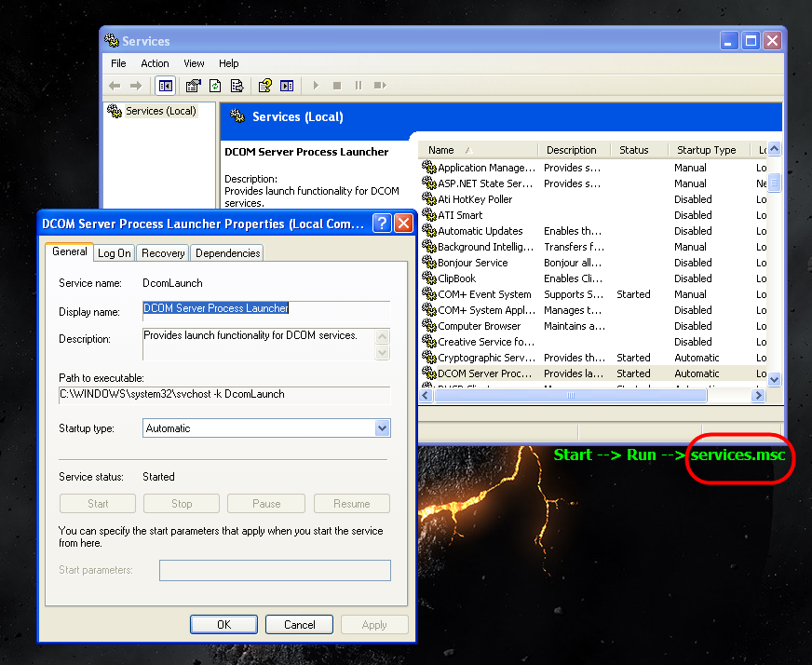The height and width of the screenshot is (665, 812).
Task: Select the Cryptographic Services row
Action: (x=594, y=358)
